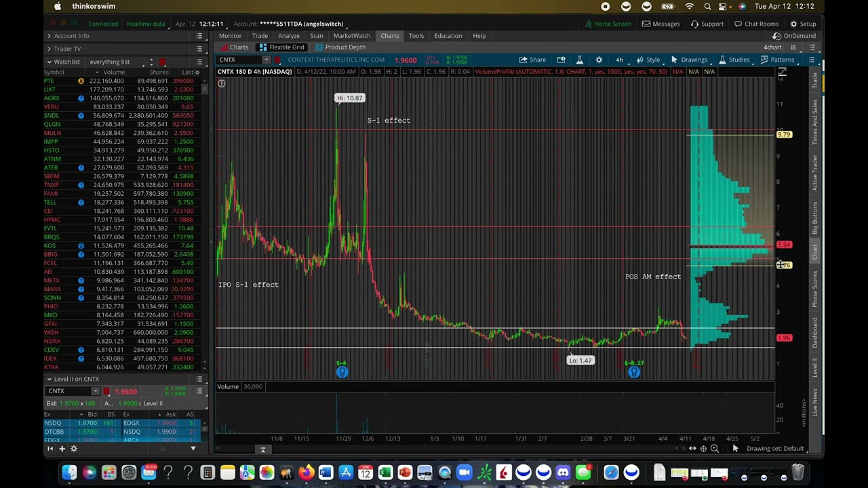Image resolution: width=868 pixels, height=488 pixels.
Task: Collapse the Watchlist section
Action: point(49,62)
